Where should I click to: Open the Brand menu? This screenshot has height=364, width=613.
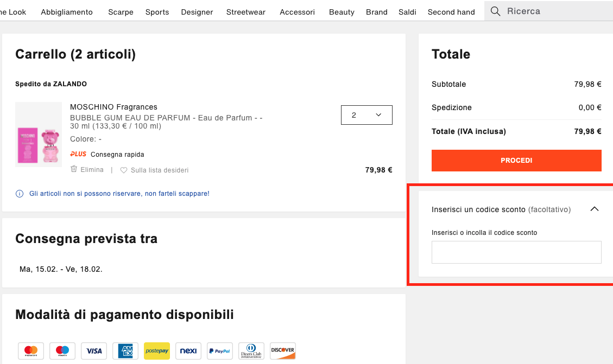point(377,12)
